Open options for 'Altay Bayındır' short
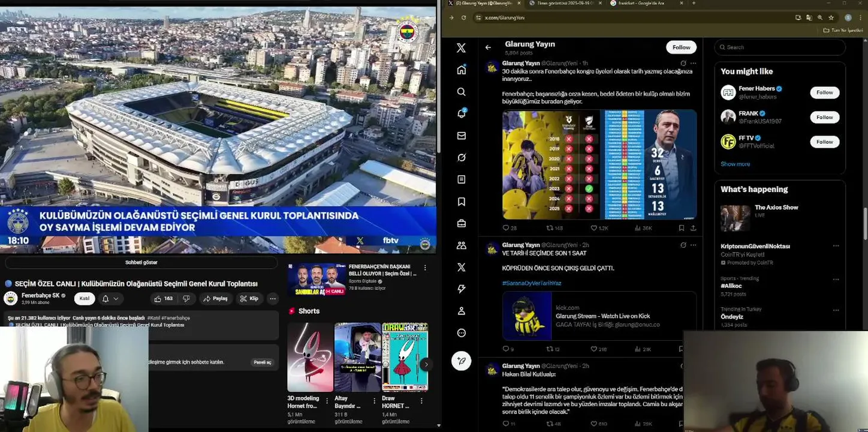Screen dimensions: 868x432 tap(375, 401)
